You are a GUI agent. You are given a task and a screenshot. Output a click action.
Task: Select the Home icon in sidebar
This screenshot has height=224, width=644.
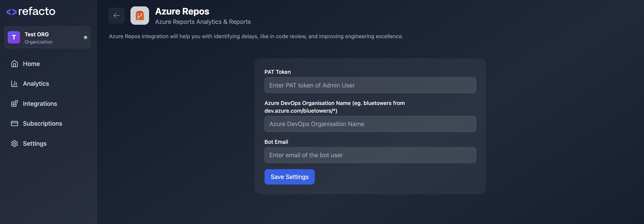pyautogui.click(x=15, y=64)
